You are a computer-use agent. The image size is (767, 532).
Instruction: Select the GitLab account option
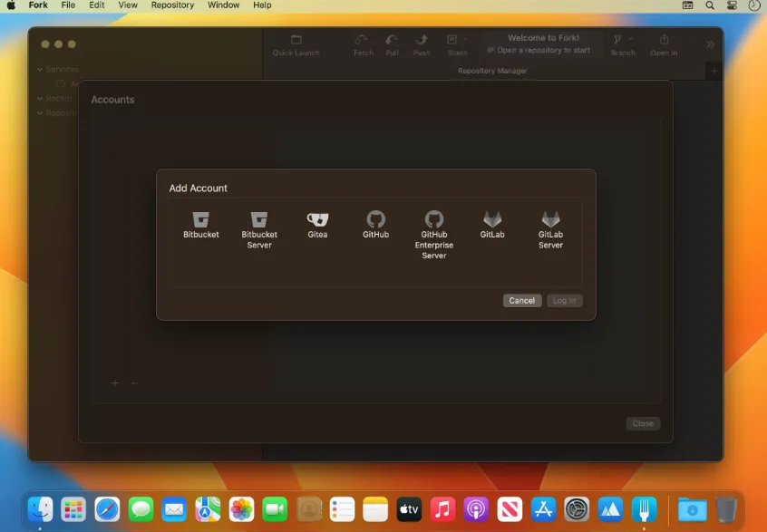pyautogui.click(x=492, y=225)
